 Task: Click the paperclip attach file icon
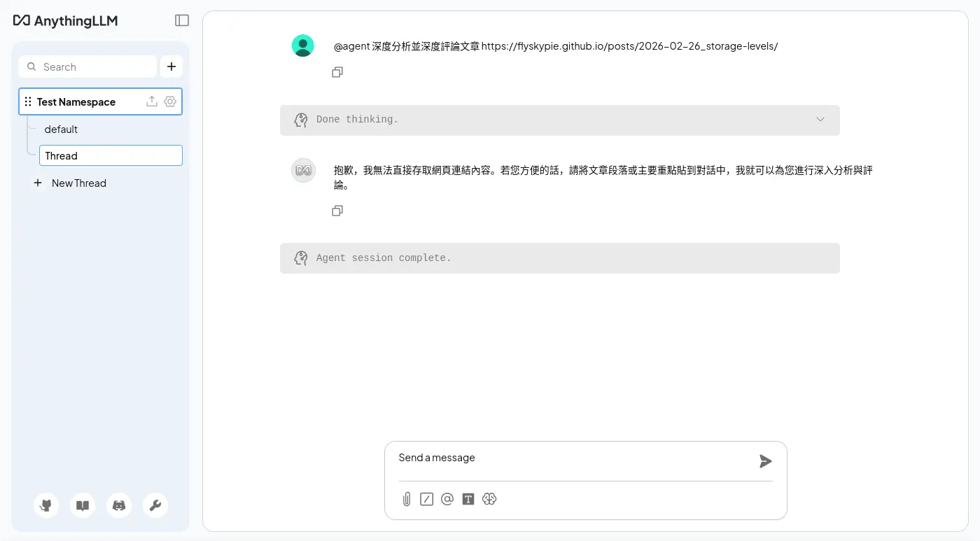pyautogui.click(x=406, y=499)
